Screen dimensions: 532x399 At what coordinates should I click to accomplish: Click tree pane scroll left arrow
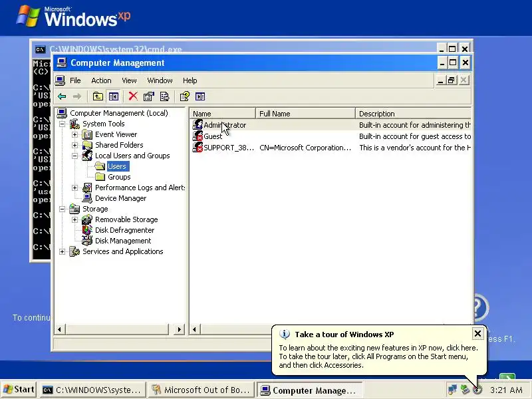[x=59, y=329]
